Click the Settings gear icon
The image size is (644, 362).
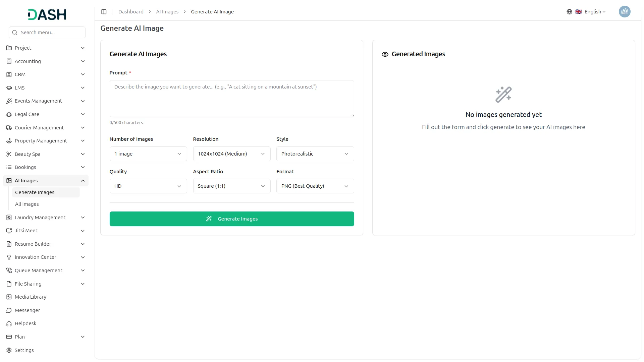point(9,350)
